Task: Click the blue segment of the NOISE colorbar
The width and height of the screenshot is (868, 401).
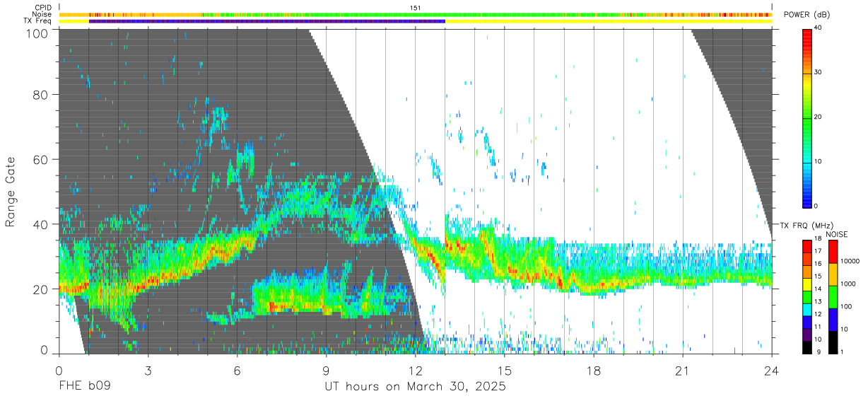Action: (832, 320)
